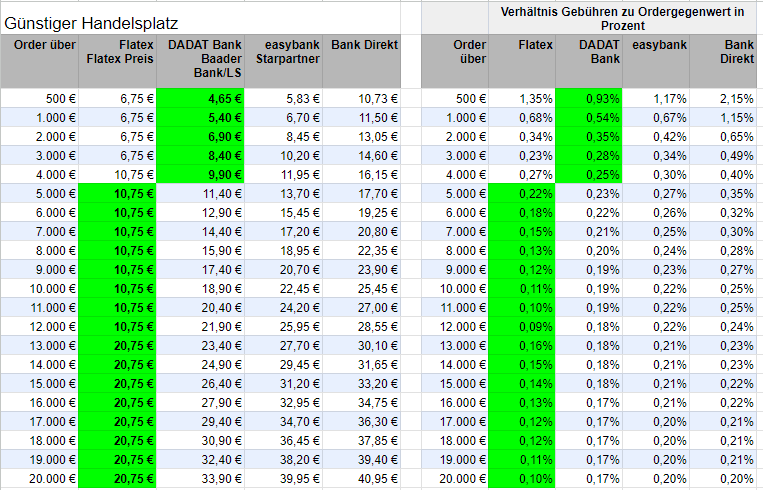Click the 'easybank' header in the percent table
The image size is (763, 490).
click(x=656, y=61)
